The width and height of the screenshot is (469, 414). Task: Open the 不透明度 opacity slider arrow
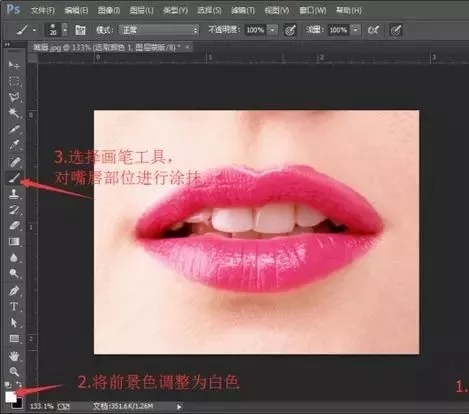pos(272,30)
